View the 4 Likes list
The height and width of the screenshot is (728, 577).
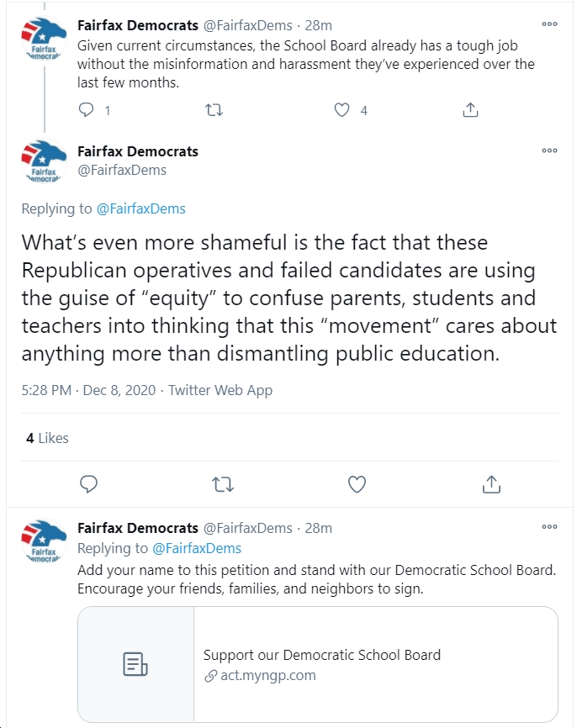[x=47, y=438]
